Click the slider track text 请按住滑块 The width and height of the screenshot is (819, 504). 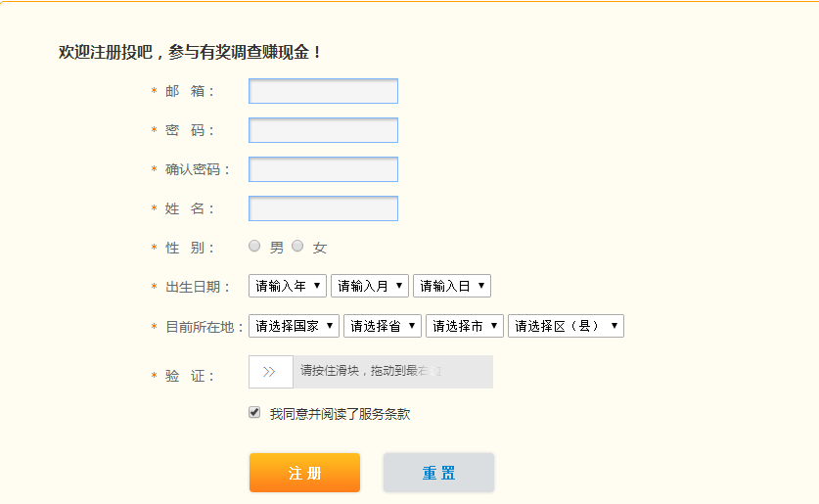[x=370, y=372]
